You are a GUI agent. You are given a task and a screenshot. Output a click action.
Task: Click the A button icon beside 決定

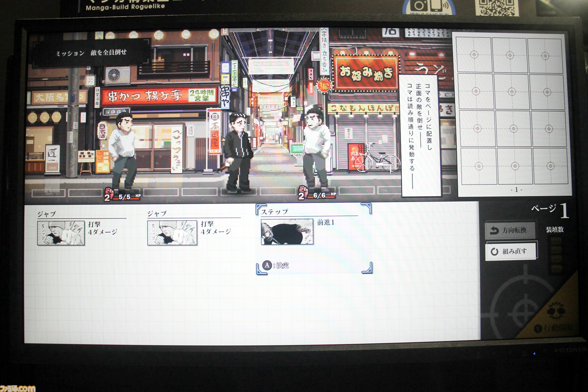(267, 265)
